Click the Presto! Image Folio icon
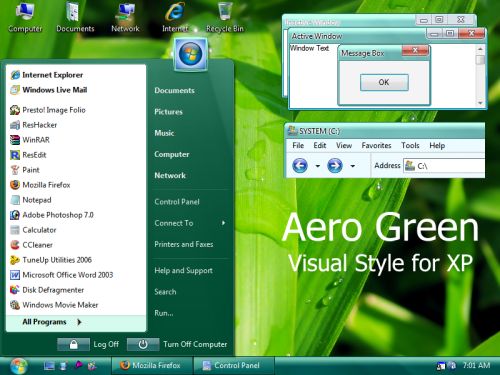Screen dimensions: 500x375 (x=15, y=110)
